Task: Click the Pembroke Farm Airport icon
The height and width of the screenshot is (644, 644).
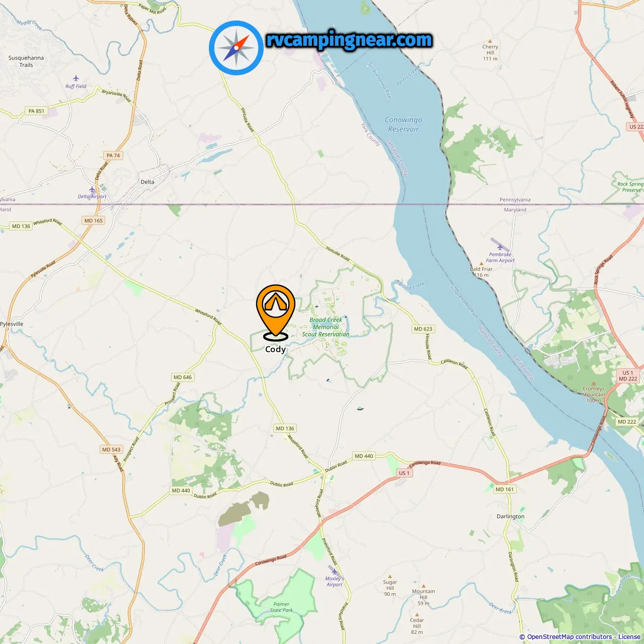Action: tap(500, 247)
